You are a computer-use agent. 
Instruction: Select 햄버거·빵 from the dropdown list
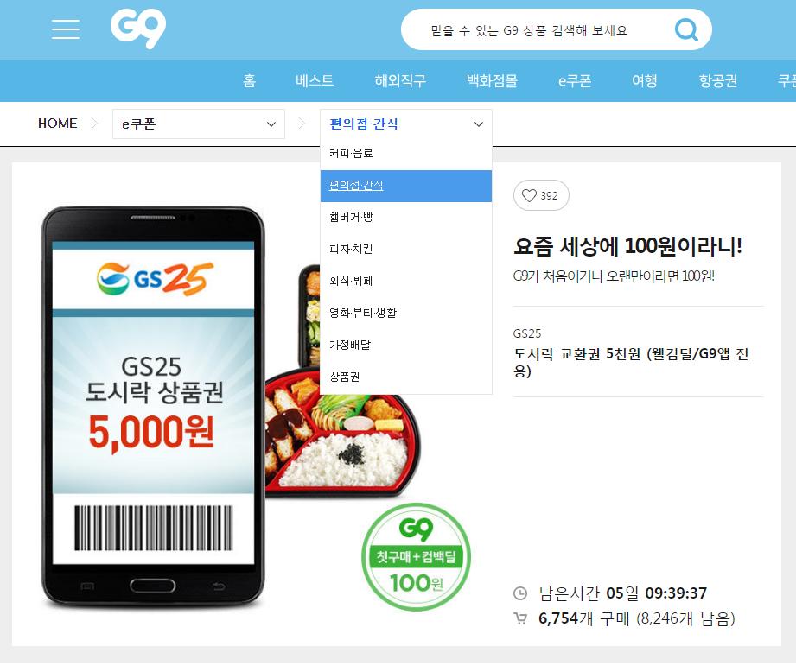tap(406, 218)
